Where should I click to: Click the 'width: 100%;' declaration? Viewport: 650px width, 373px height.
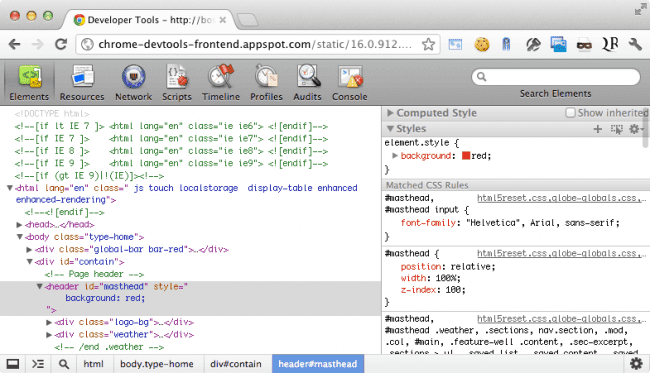430,278
